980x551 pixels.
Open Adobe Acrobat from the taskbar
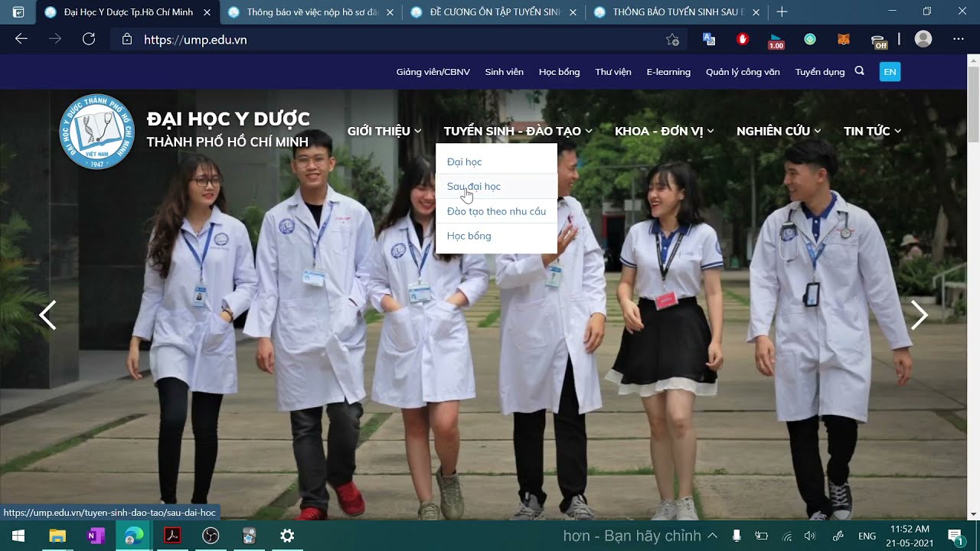tap(172, 536)
